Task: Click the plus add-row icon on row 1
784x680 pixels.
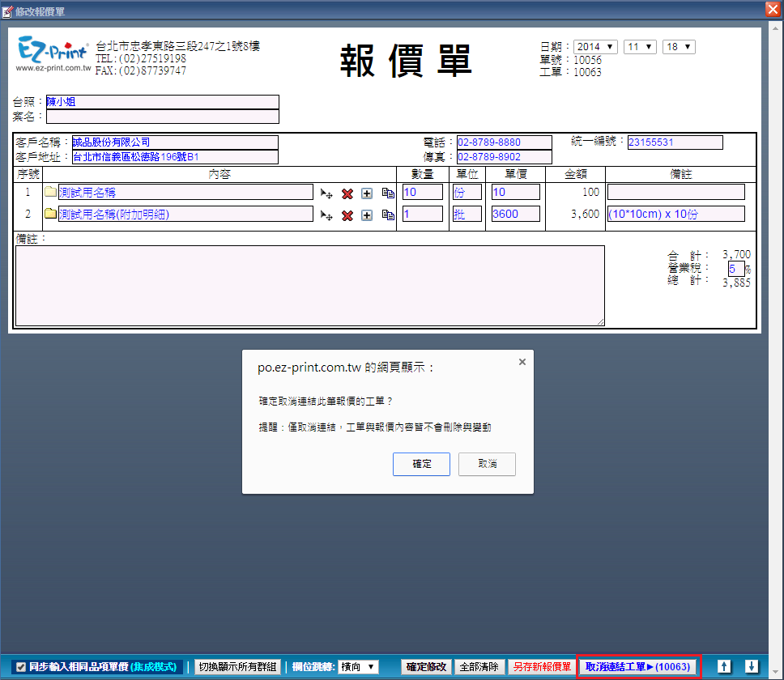Action: click(x=367, y=193)
